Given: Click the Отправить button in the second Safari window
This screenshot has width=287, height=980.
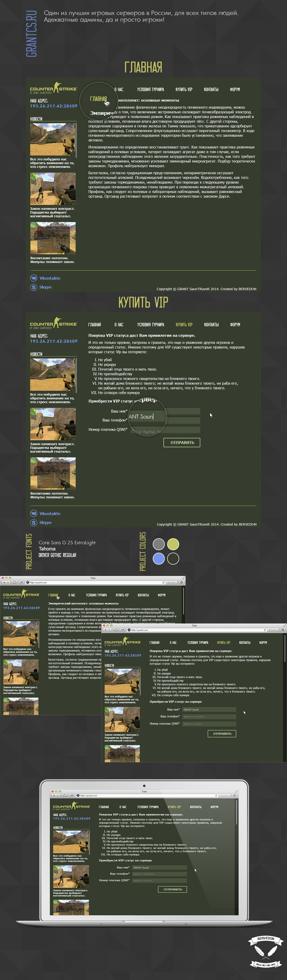Looking at the screenshot, I should (222, 734).
